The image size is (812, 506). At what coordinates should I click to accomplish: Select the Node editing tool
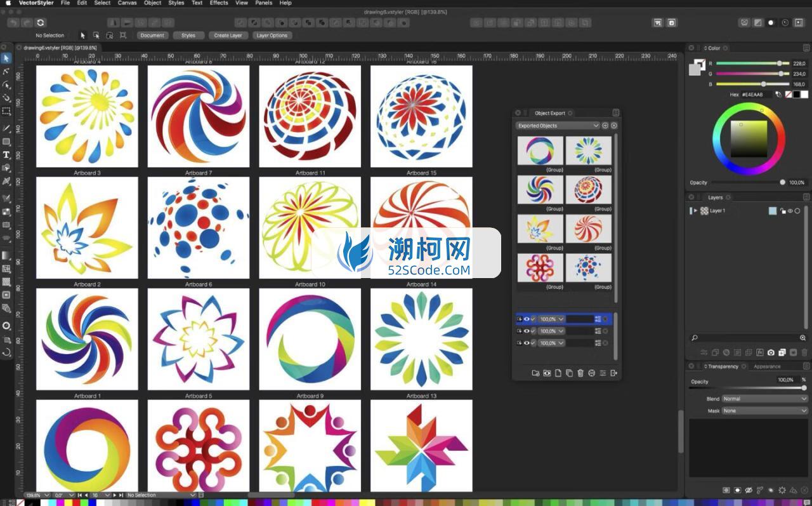[6, 72]
